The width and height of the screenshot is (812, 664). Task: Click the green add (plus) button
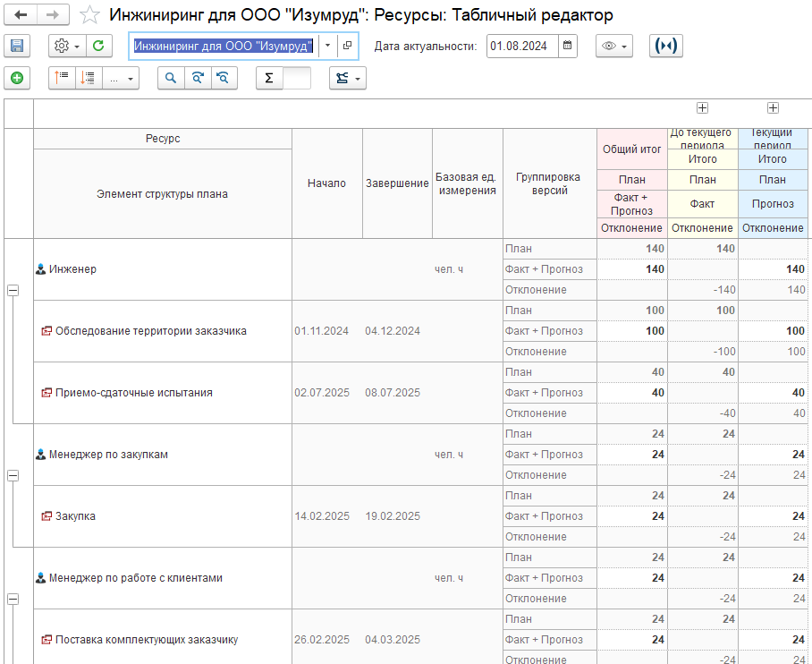[16, 79]
